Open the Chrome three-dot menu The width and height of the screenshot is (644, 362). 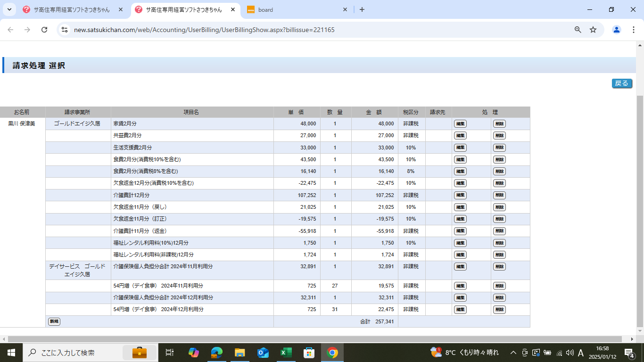click(x=633, y=30)
